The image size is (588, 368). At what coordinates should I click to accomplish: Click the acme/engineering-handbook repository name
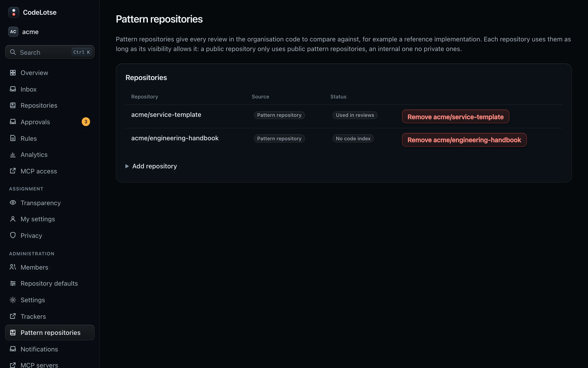(175, 138)
